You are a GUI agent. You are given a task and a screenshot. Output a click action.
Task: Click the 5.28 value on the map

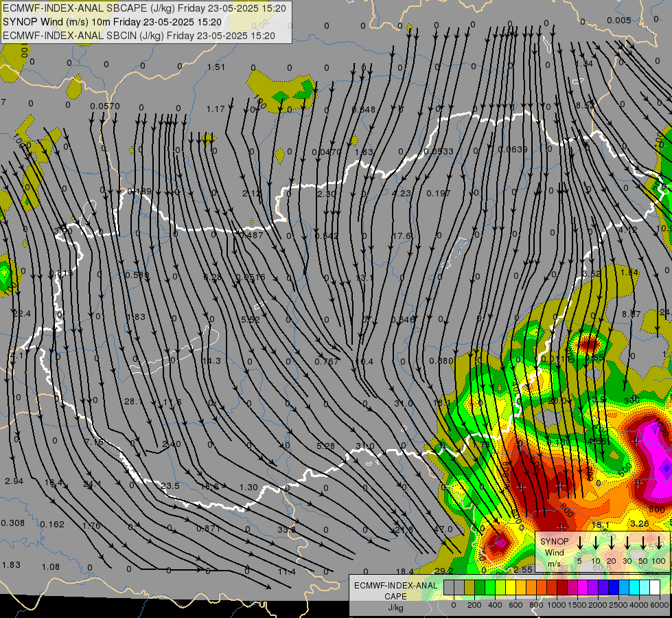click(x=326, y=446)
